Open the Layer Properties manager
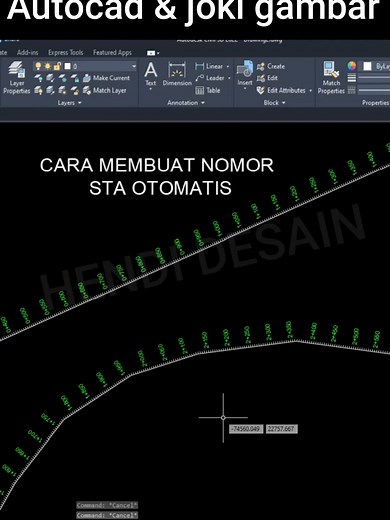This screenshot has height=520, width=390. pos(17,77)
